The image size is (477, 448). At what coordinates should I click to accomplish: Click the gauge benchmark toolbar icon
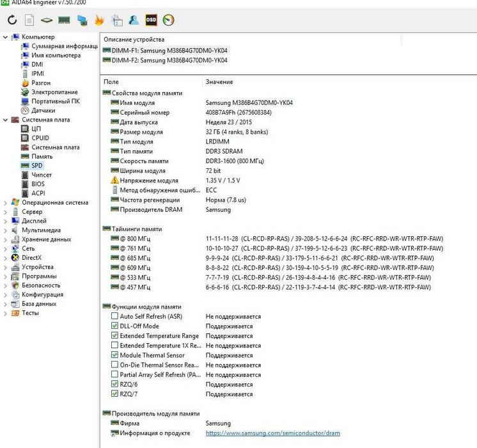pos(169,20)
